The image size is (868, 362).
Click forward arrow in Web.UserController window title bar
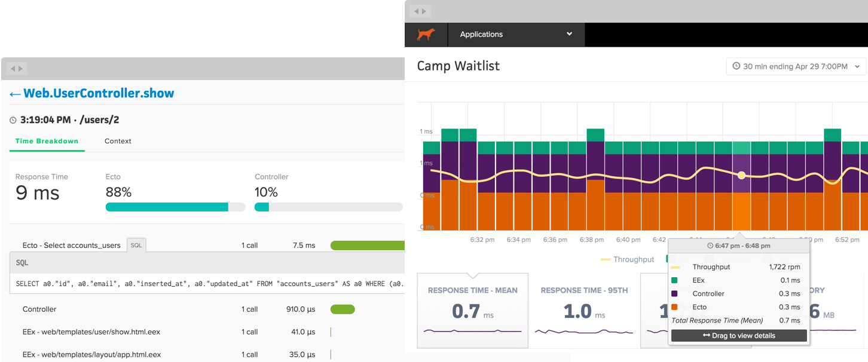point(20,69)
